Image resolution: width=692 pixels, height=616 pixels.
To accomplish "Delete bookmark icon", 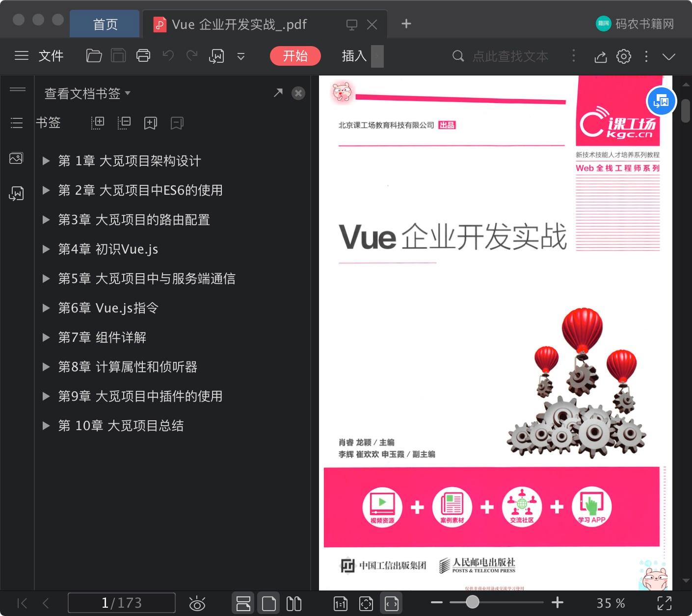I will [x=177, y=123].
